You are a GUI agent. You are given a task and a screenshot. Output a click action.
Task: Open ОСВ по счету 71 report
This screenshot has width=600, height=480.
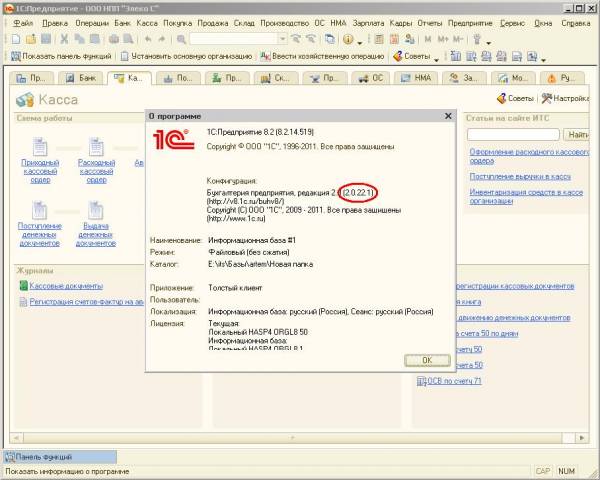pyautogui.click(x=454, y=381)
